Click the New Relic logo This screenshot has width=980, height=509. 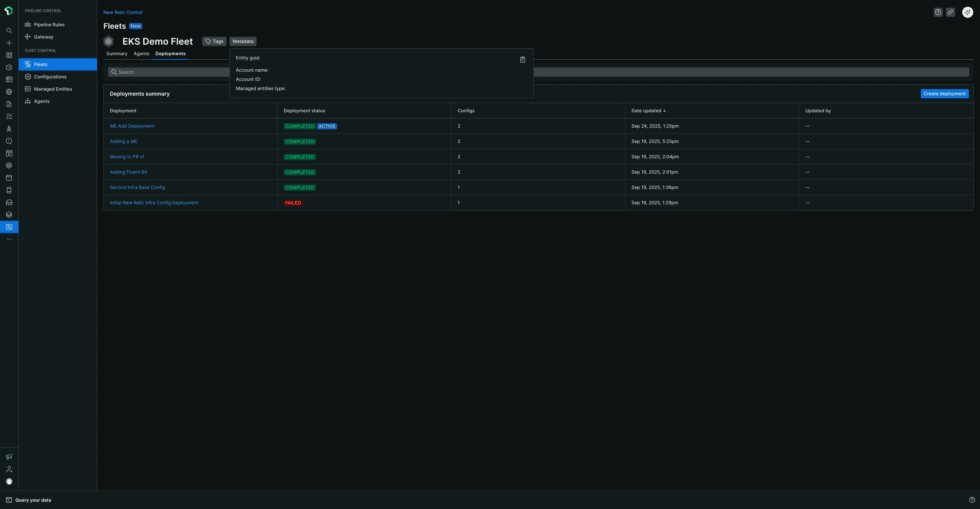[9, 11]
